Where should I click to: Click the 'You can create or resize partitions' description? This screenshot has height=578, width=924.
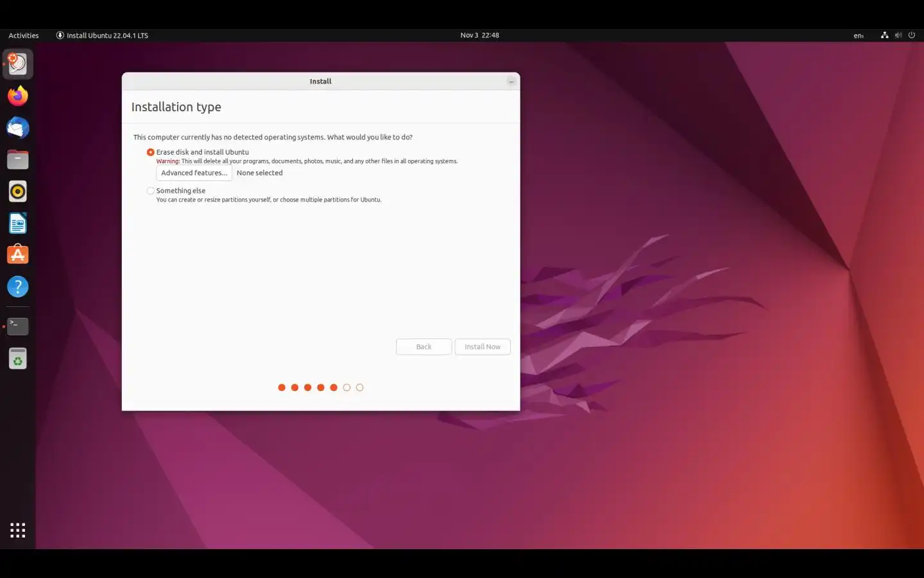[269, 200]
